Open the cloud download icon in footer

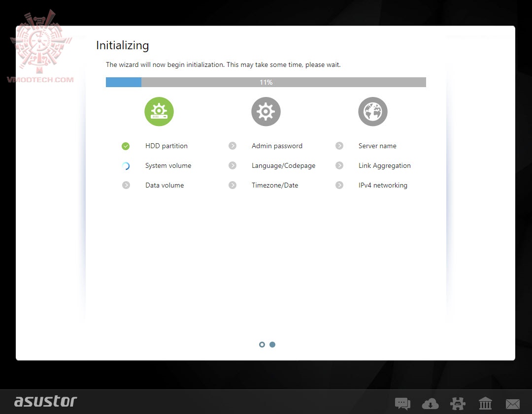pyautogui.click(x=430, y=404)
